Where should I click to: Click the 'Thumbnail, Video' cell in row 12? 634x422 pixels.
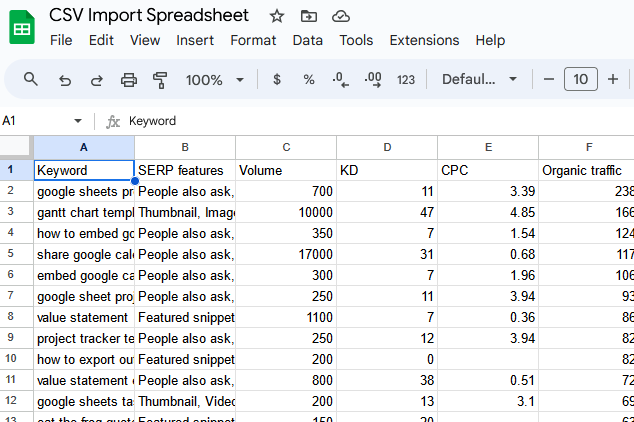coord(185,401)
